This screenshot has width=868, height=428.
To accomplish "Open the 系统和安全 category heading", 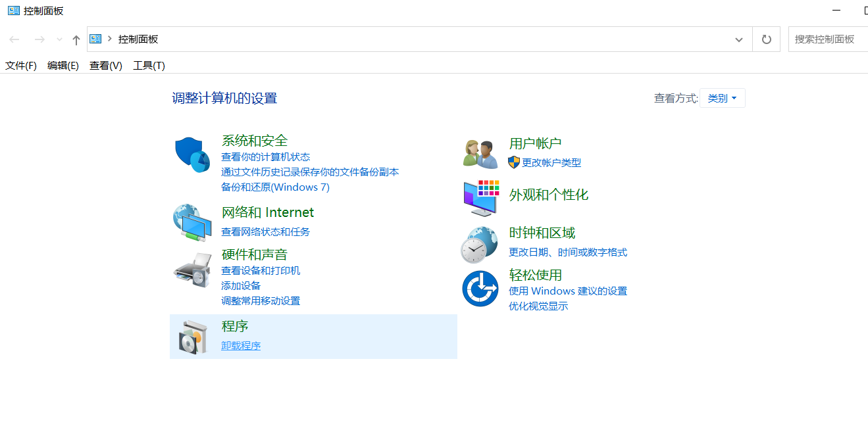I will pos(255,140).
